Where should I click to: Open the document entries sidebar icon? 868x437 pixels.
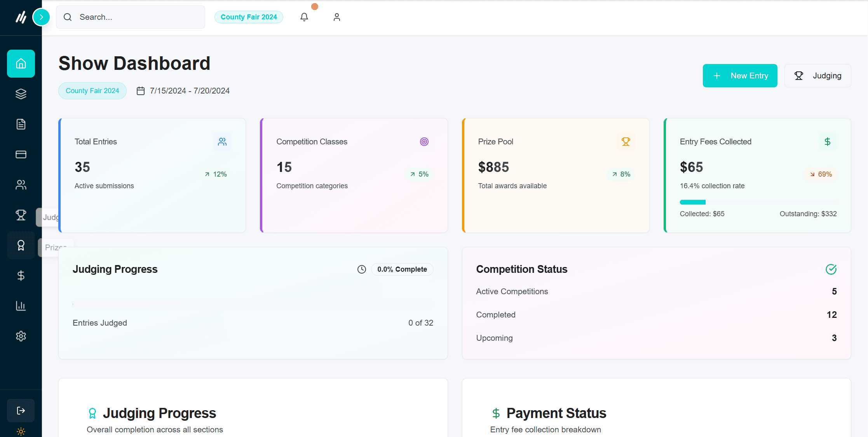point(21,124)
